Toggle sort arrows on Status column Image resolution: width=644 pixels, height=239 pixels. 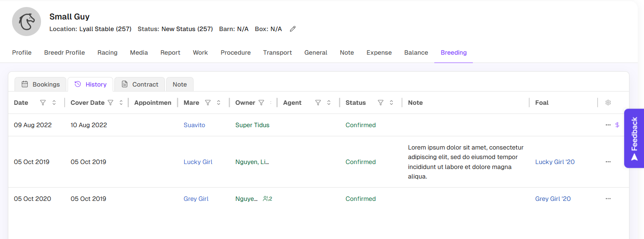click(x=391, y=103)
